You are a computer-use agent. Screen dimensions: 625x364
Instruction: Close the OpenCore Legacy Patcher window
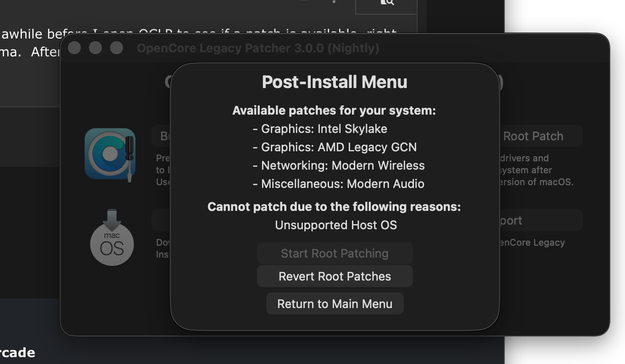pyautogui.click(x=74, y=48)
